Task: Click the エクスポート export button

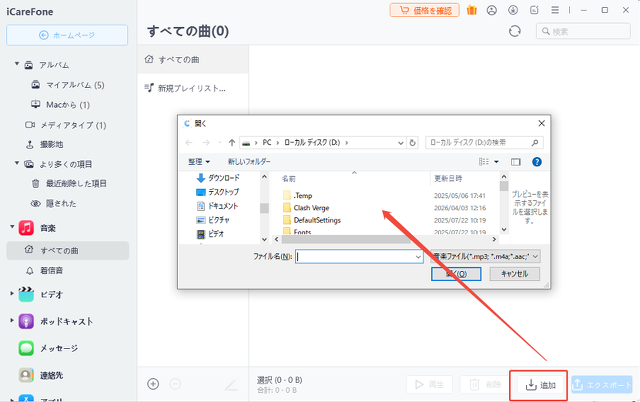Action: [x=602, y=384]
